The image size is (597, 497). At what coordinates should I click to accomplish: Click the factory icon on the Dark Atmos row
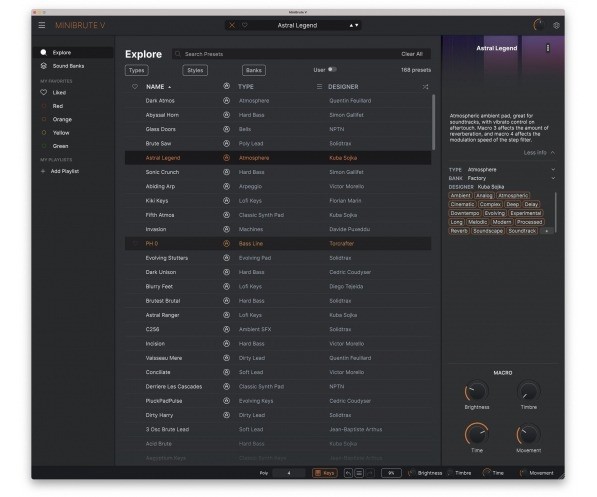coord(227,101)
